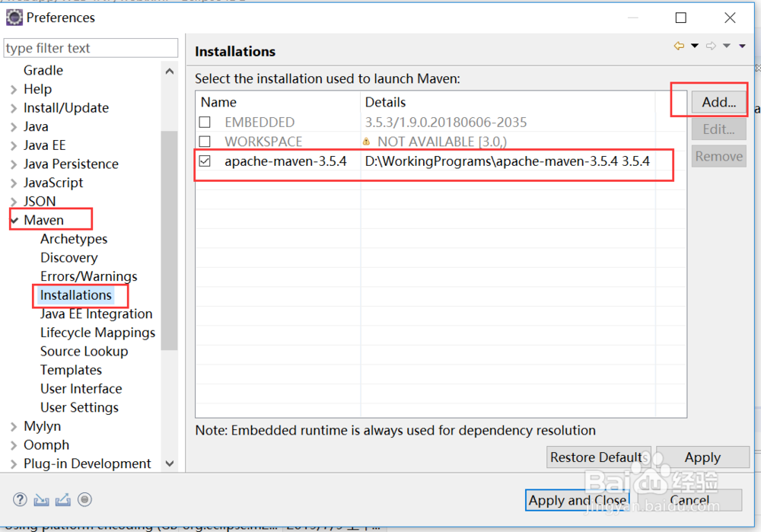Open the back history dropdown arrow
This screenshot has height=532, width=761.
pyautogui.click(x=695, y=46)
